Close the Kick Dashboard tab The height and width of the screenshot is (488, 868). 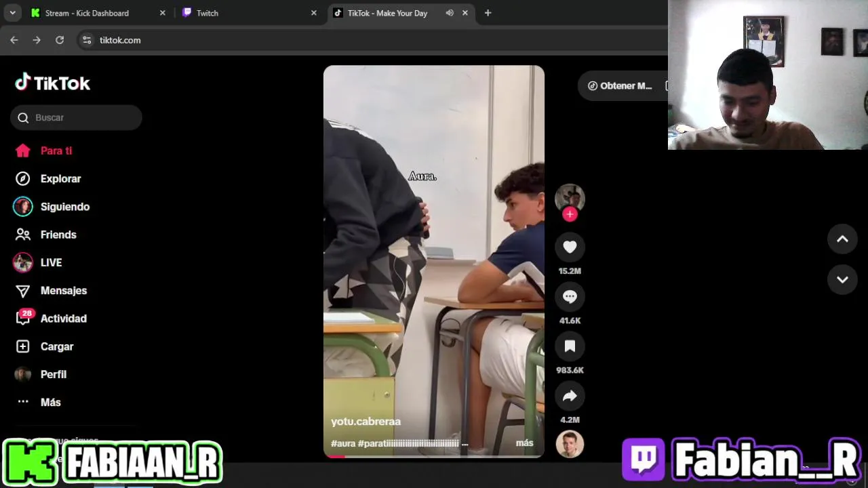tap(162, 13)
